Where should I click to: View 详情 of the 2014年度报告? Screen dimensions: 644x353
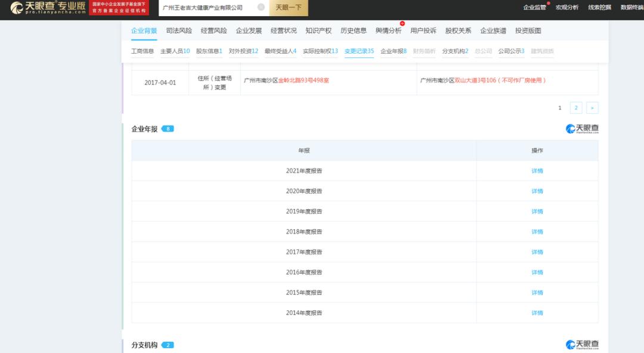[537, 312]
